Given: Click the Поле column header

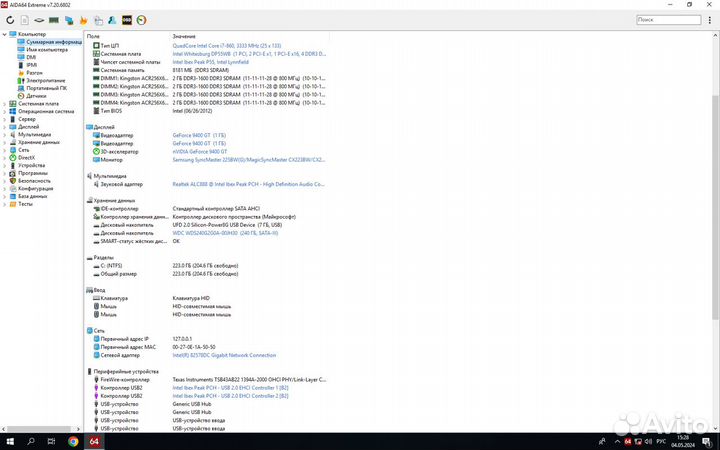Looking at the screenshot, I should point(94,36).
